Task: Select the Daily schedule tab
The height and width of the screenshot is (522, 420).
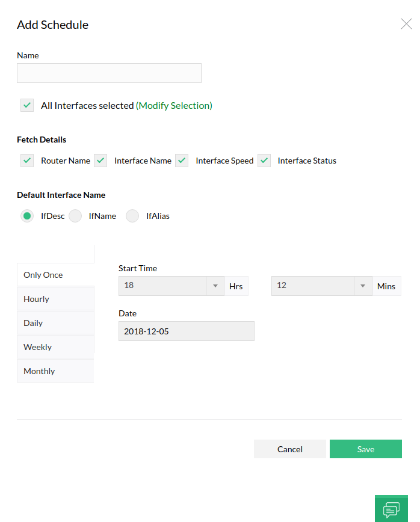Action: [x=55, y=323]
